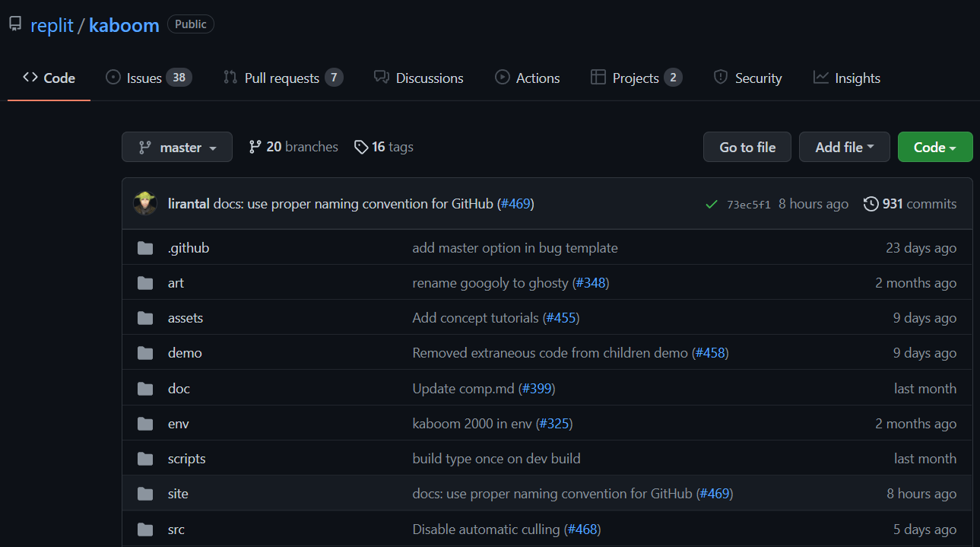Viewport: 980px width, 547px height.
Task: Open the Projects tab
Action: coord(636,78)
